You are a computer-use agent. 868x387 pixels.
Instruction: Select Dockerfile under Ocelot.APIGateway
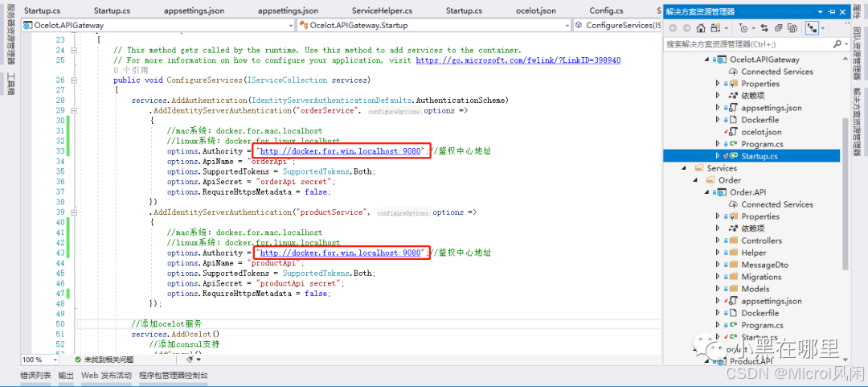pyautogui.click(x=760, y=120)
